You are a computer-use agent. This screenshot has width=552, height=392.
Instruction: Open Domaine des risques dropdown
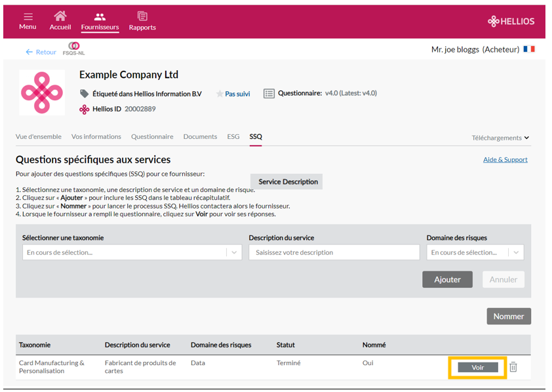pos(475,252)
